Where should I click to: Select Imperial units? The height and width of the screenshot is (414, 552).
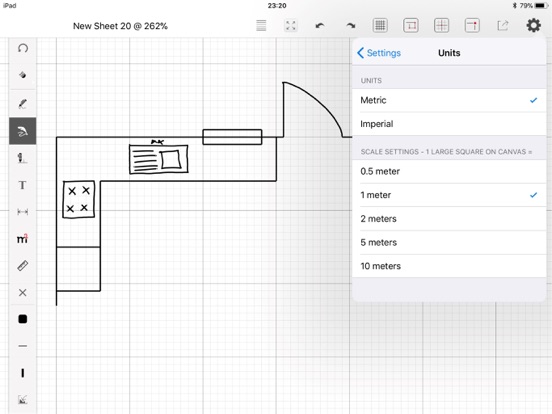tap(449, 124)
